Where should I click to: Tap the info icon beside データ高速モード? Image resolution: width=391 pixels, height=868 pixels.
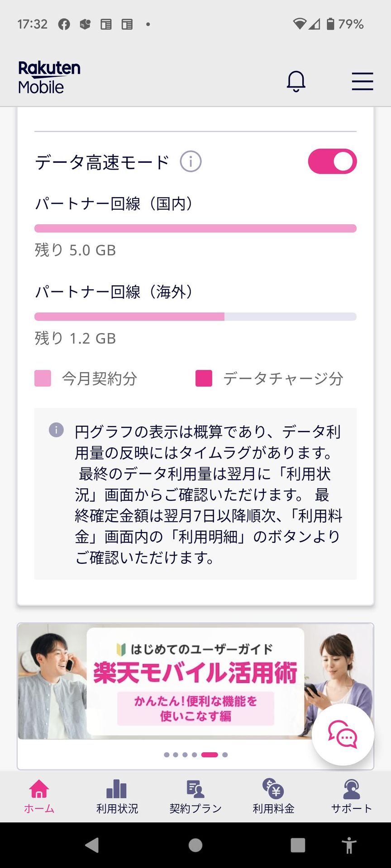pos(191,161)
